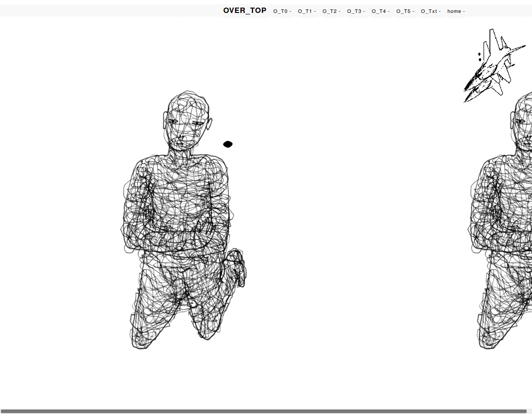Click the two small dots left of the jet
The image size is (532, 414).
tap(480, 57)
